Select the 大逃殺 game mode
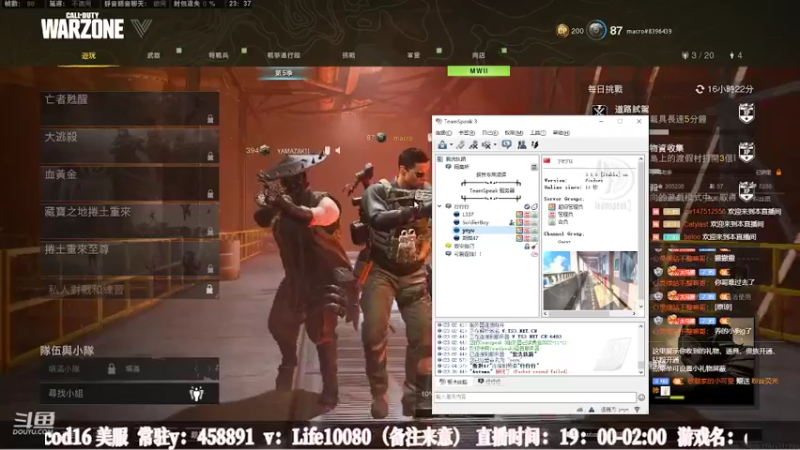The height and width of the screenshot is (450, 800). coord(130,145)
